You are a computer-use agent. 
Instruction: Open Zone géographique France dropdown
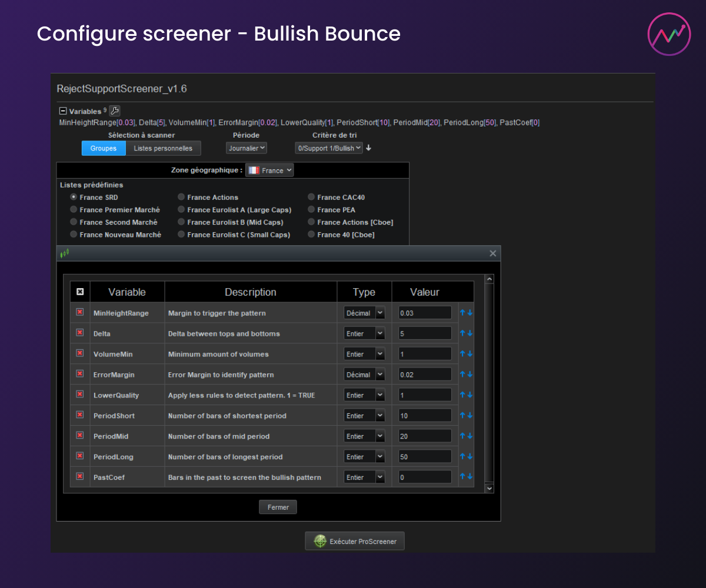(x=269, y=171)
